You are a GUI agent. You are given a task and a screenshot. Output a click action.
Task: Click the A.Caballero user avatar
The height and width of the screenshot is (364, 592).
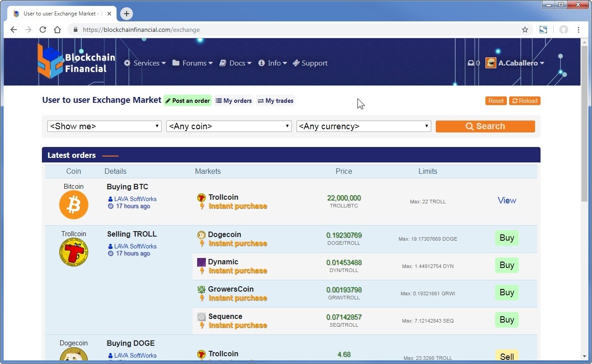[490, 63]
